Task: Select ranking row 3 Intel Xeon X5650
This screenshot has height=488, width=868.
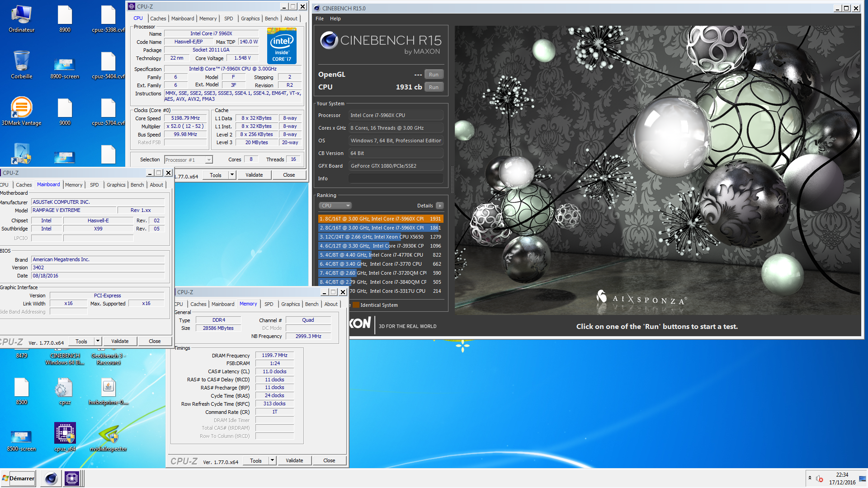Action: [381, 237]
